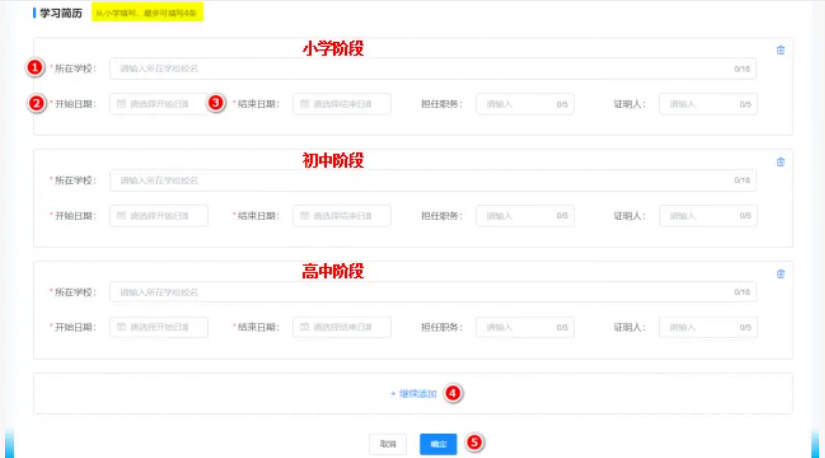
Task: Delete the 高中阶段 section with trash icon
Action: 781,274
